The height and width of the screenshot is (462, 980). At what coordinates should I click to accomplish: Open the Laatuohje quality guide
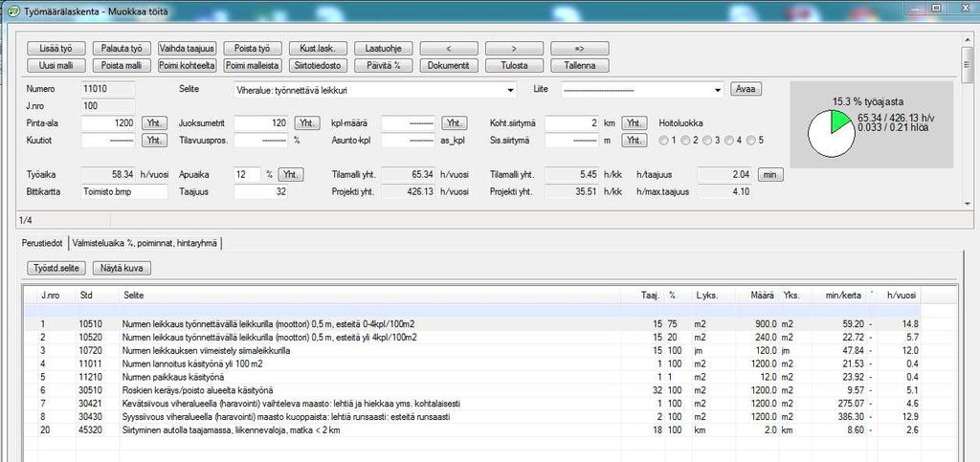(383, 49)
